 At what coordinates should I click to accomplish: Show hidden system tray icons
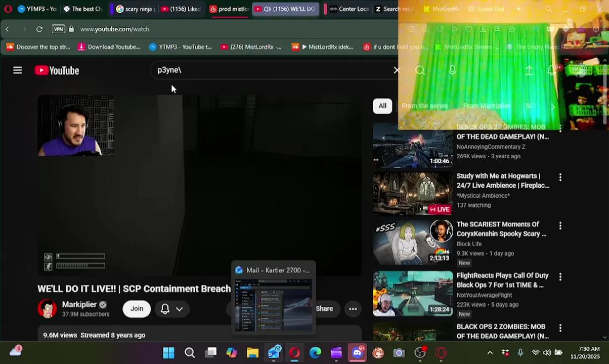click(x=490, y=353)
